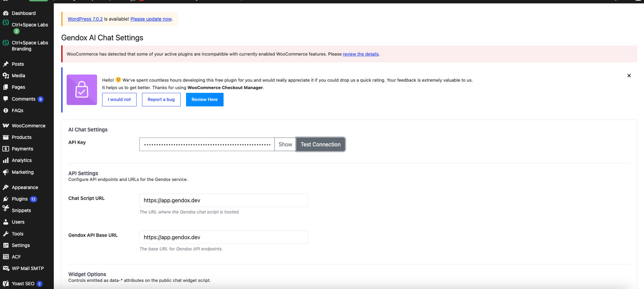This screenshot has height=289, width=644.
Task: Click the Review Here button
Action: click(205, 100)
